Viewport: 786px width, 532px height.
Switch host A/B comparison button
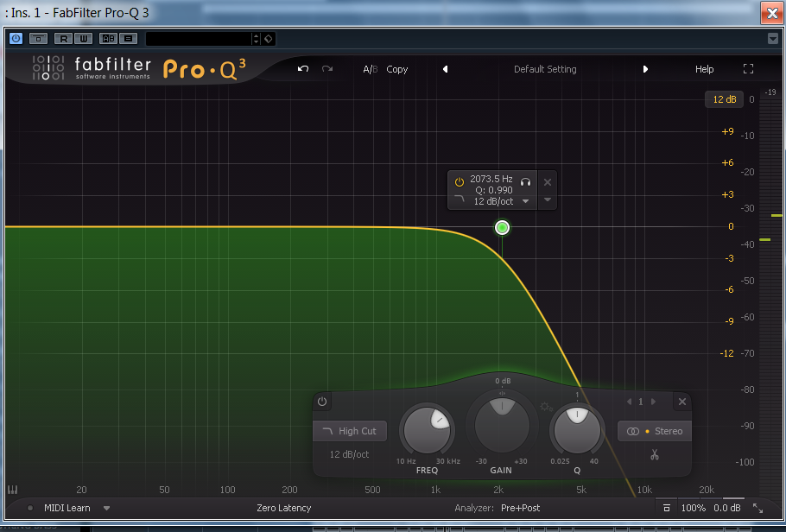108,38
